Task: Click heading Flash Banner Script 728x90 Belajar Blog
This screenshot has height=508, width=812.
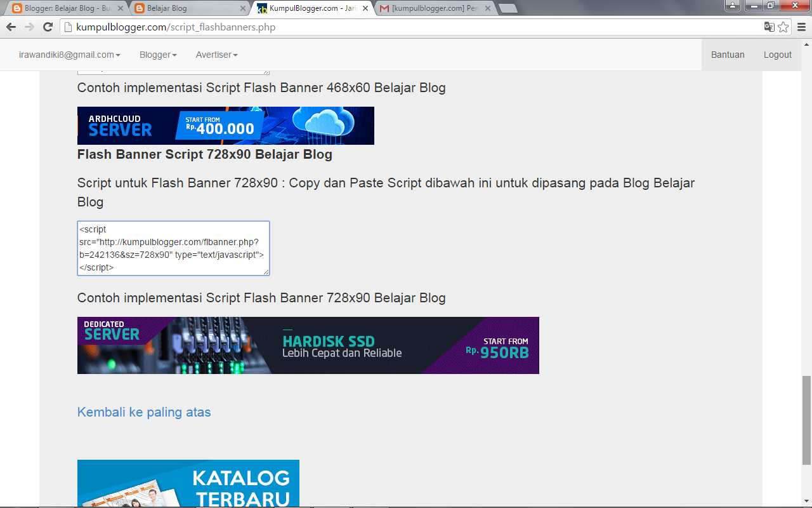Action: [x=205, y=154]
